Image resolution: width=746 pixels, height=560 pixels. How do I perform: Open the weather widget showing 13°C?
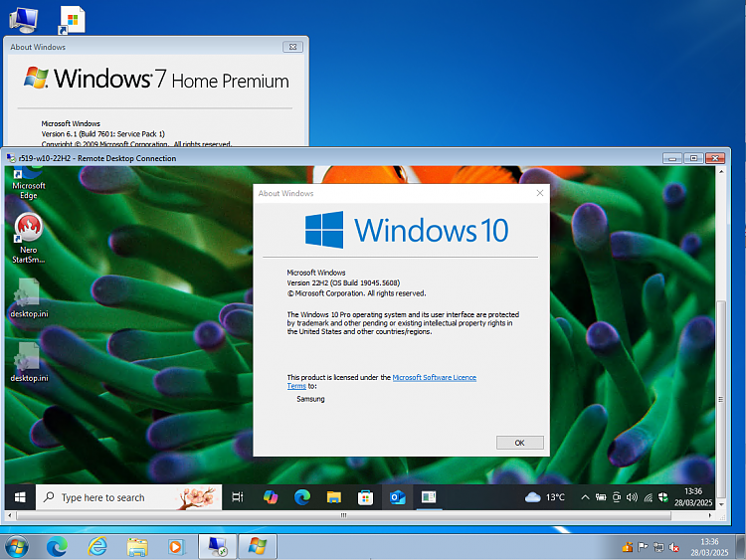545,497
